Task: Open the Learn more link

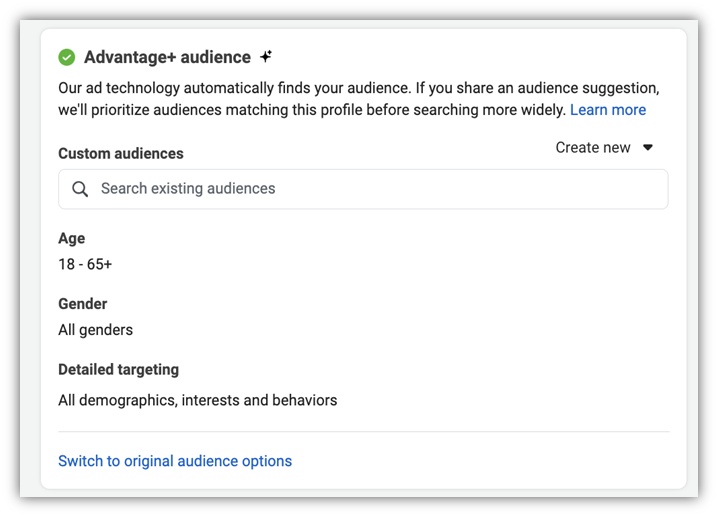Action: (x=608, y=110)
